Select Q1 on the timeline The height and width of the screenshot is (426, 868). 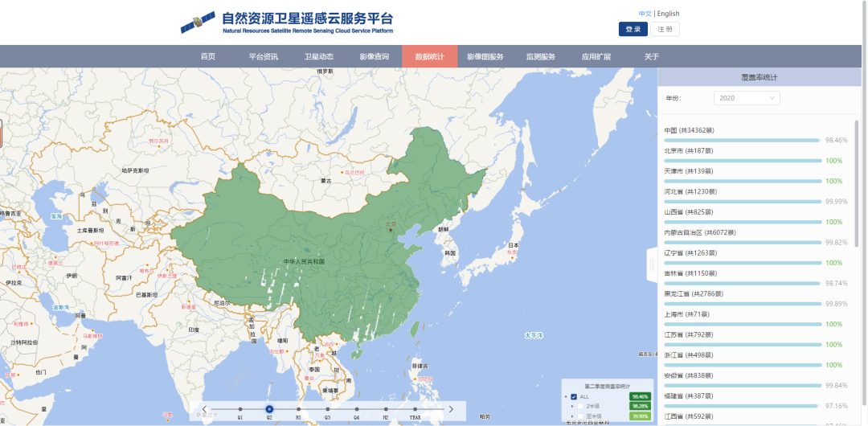(x=240, y=409)
